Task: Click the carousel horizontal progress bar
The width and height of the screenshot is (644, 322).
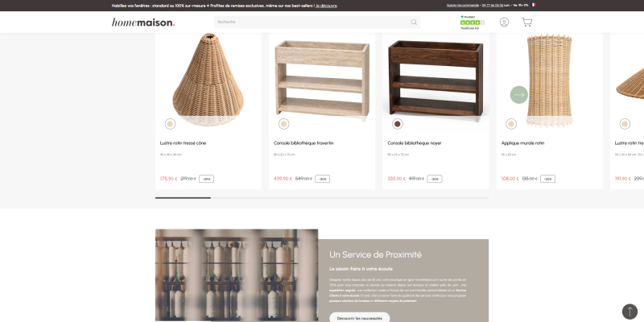Action: [322, 198]
